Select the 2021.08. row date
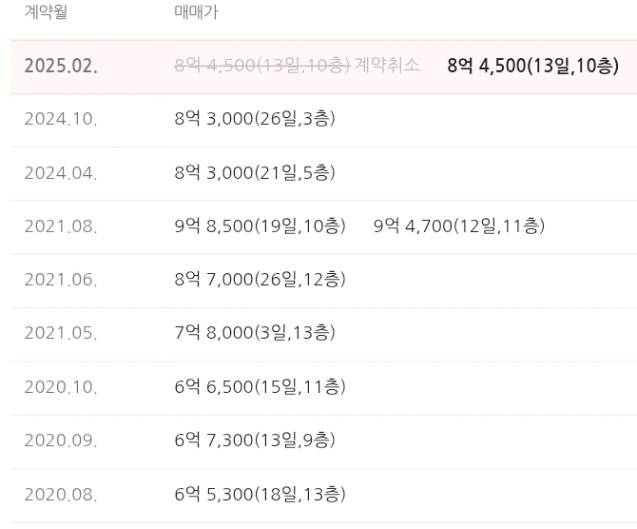The height and width of the screenshot is (529, 637). [61, 227]
